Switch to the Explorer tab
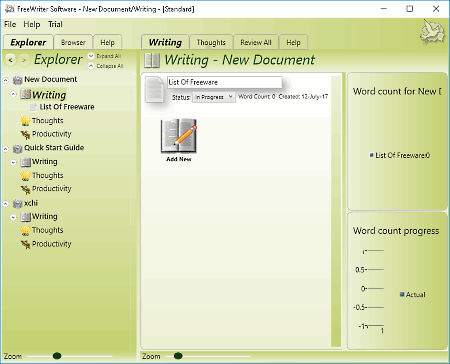This screenshot has width=450, height=364. click(28, 42)
